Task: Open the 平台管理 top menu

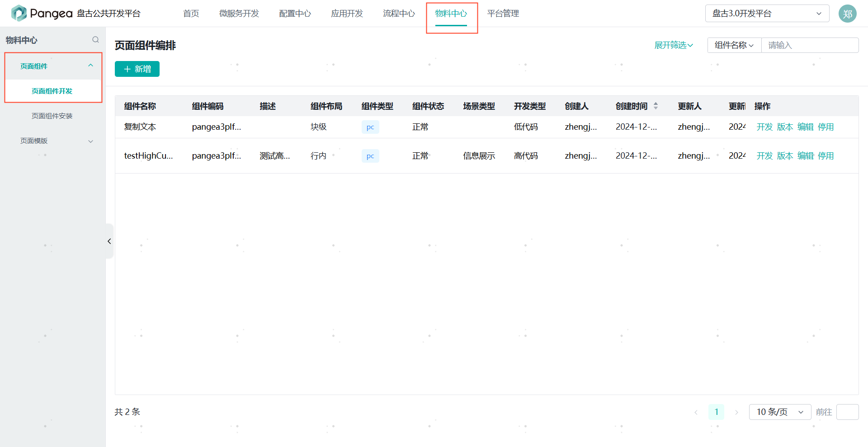Action: point(503,14)
